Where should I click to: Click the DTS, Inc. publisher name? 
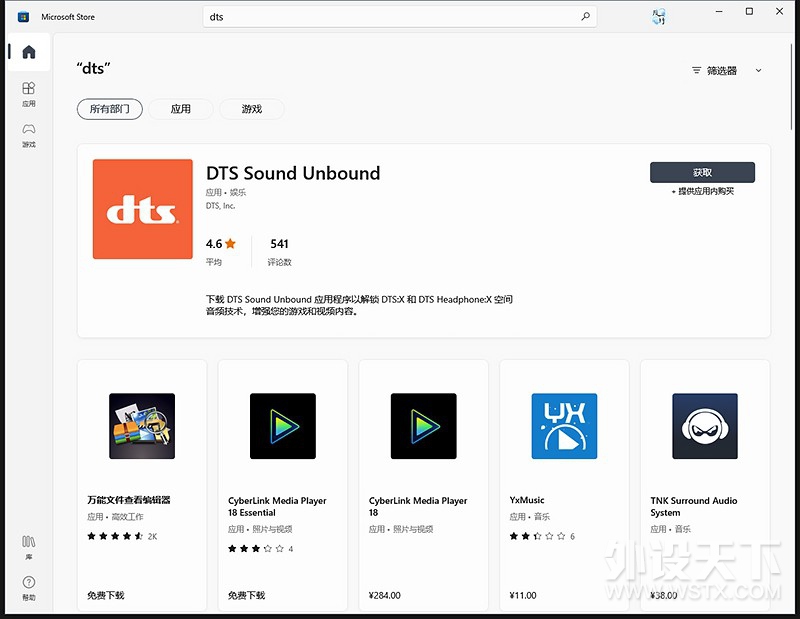coord(220,206)
